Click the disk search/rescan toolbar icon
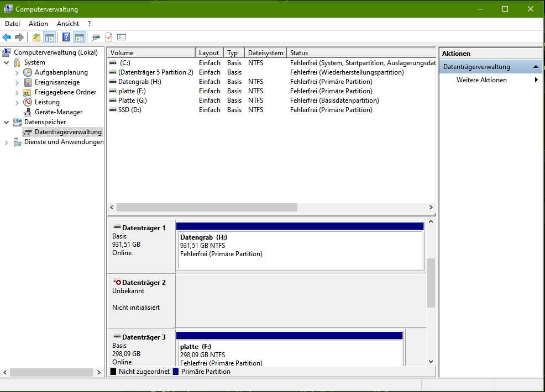 pos(96,37)
